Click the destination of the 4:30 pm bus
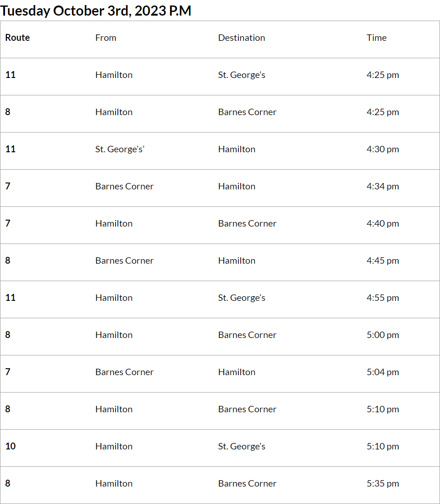The image size is (440, 504). 236,150
